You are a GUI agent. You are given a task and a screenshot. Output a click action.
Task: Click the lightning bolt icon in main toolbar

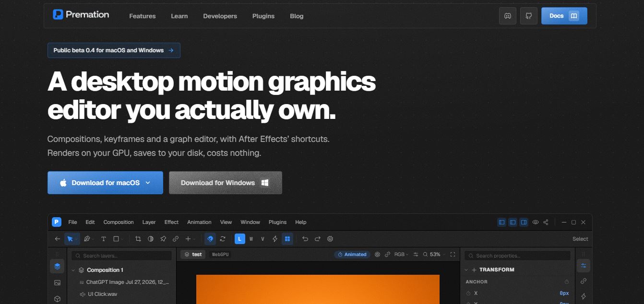pos(275,239)
